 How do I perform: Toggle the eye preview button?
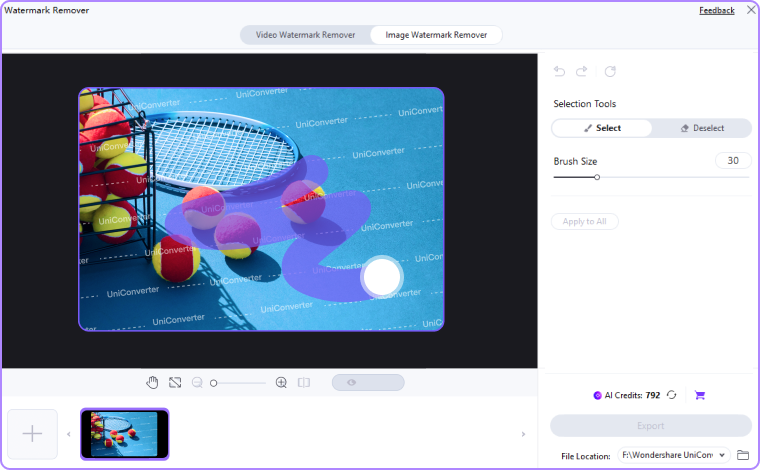pos(368,382)
